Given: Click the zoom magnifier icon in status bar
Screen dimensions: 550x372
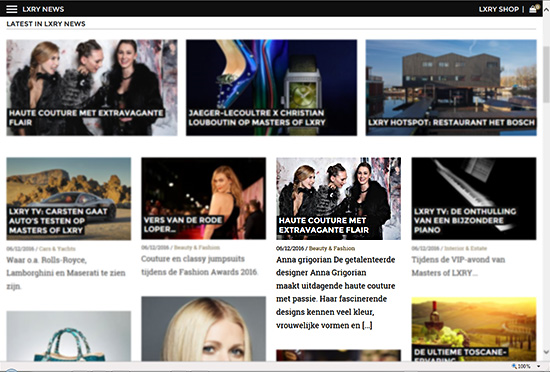Looking at the screenshot, I should (515, 366).
